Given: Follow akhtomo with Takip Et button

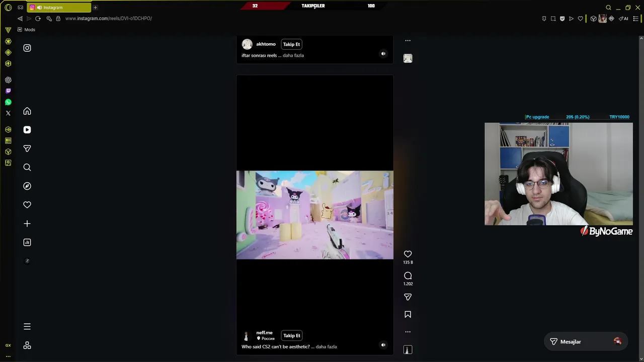Looking at the screenshot, I should 291,44.
